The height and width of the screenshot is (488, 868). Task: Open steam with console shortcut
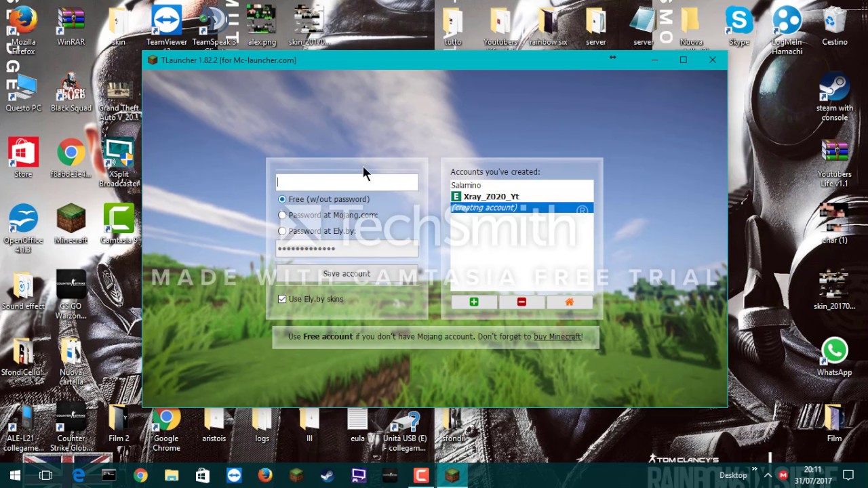pos(834,98)
